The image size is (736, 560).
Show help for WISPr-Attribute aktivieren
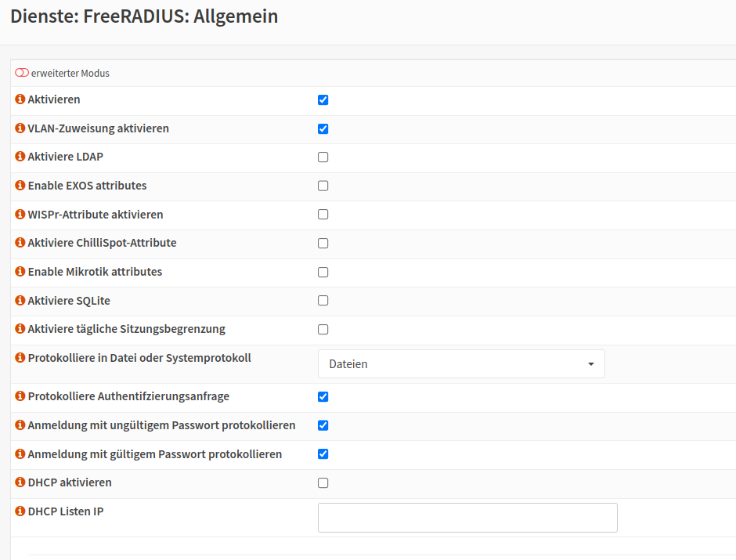20,215
